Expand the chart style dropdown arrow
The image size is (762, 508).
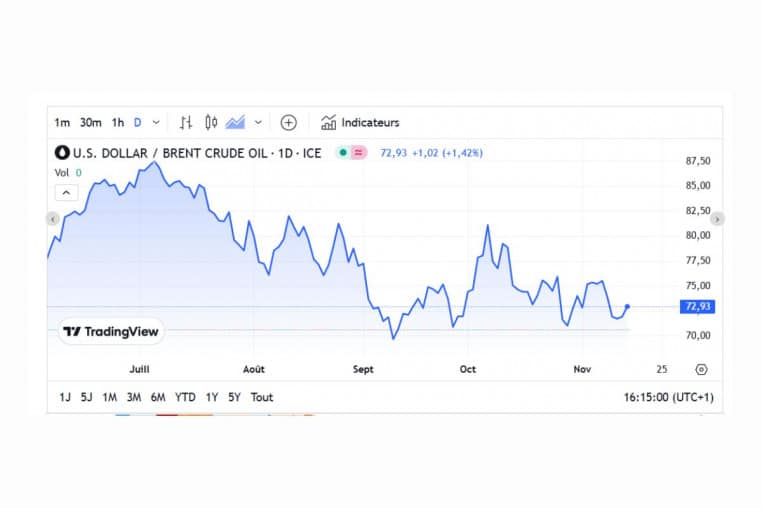[258, 123]
